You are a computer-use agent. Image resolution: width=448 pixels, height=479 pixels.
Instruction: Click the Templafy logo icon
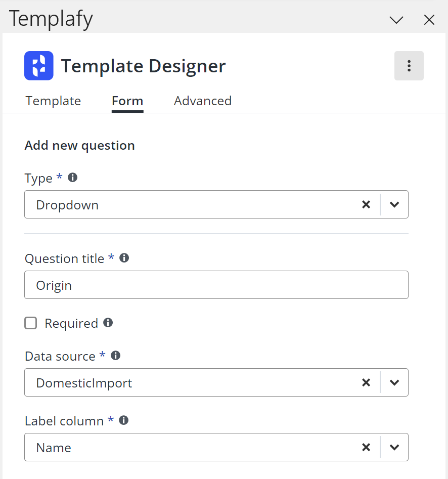point(39,66)
